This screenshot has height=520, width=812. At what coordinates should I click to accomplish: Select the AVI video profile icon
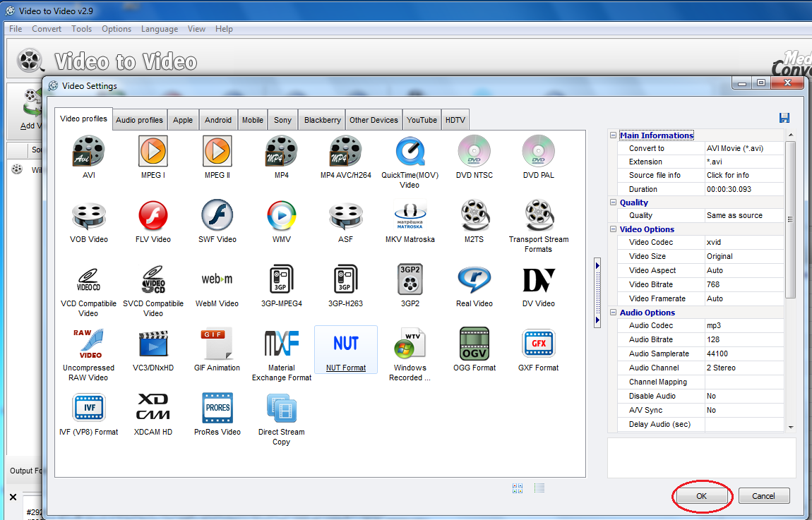pos(88,151)
